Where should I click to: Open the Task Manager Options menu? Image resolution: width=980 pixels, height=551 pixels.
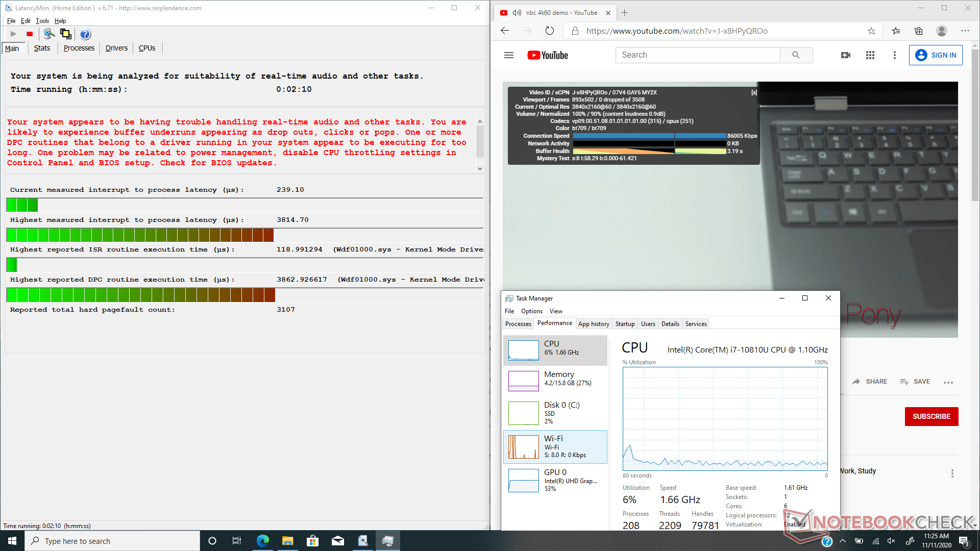(x=532, y=311)
